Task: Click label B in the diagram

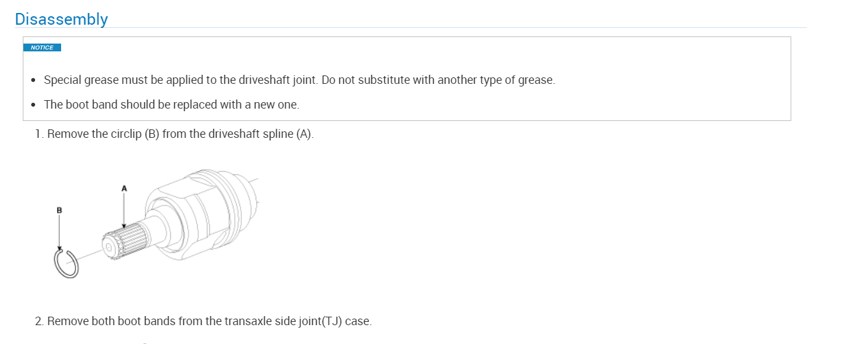Action: coord(59,210)
